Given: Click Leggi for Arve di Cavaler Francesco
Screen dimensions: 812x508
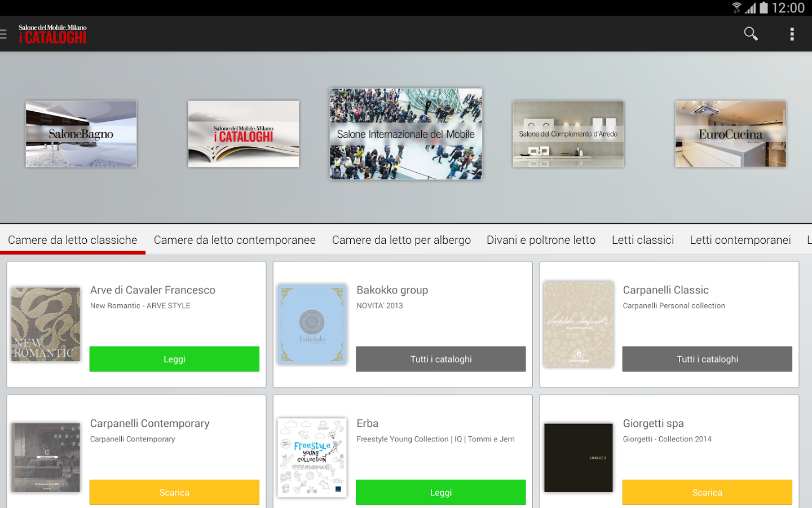Looking at the screenshot, I should point(174,359).
